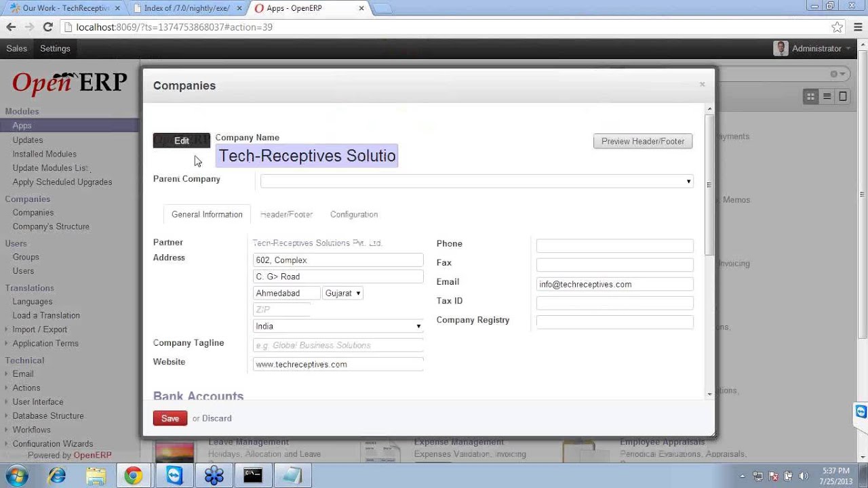
Task: Open the Settings top menu
Action: 55,48
